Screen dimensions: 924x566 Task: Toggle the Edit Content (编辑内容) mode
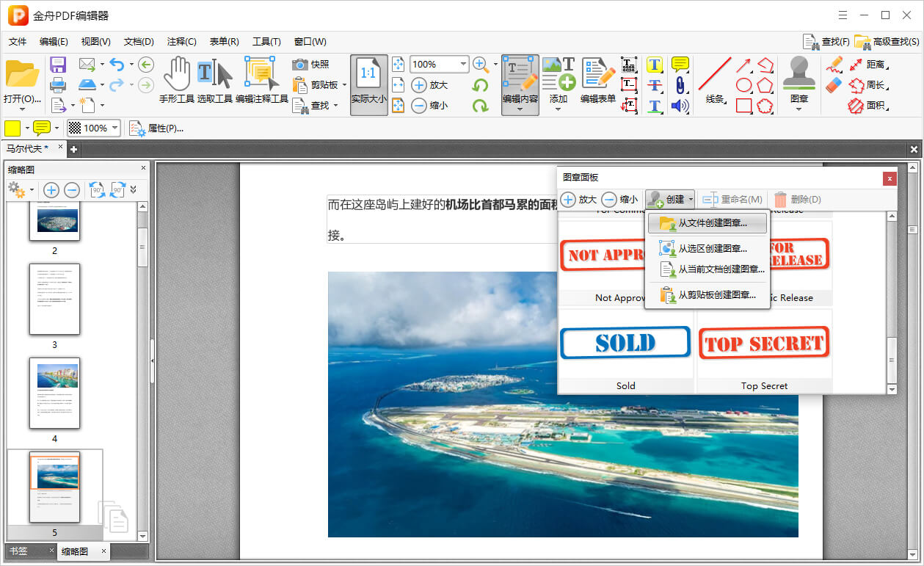click(x=520, y=79)
